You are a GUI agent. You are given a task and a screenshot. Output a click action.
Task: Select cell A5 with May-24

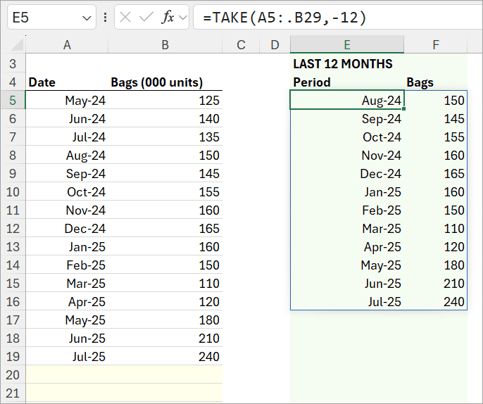[67, 100]
